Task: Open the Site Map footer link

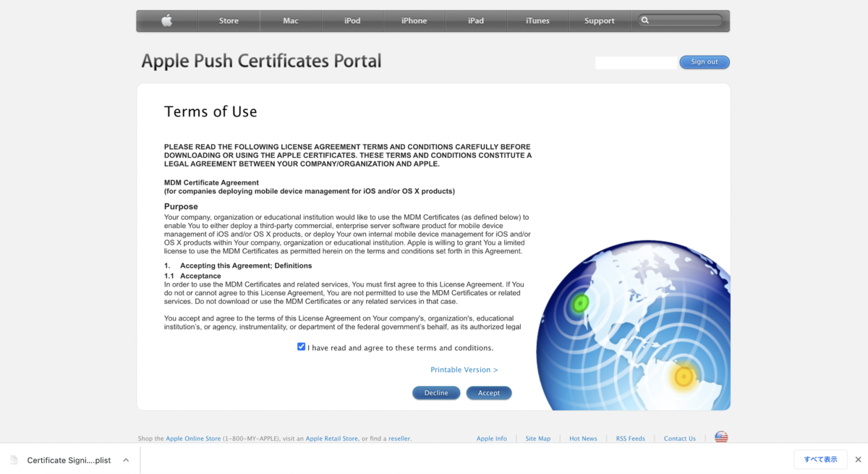Action: click(x=538, y=439)
